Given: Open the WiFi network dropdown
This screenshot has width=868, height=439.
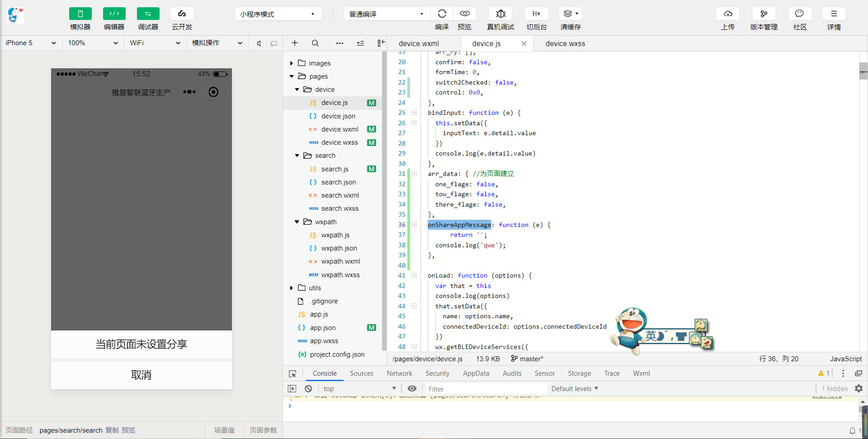Looking at the screenshot, I should pos(155,43).
